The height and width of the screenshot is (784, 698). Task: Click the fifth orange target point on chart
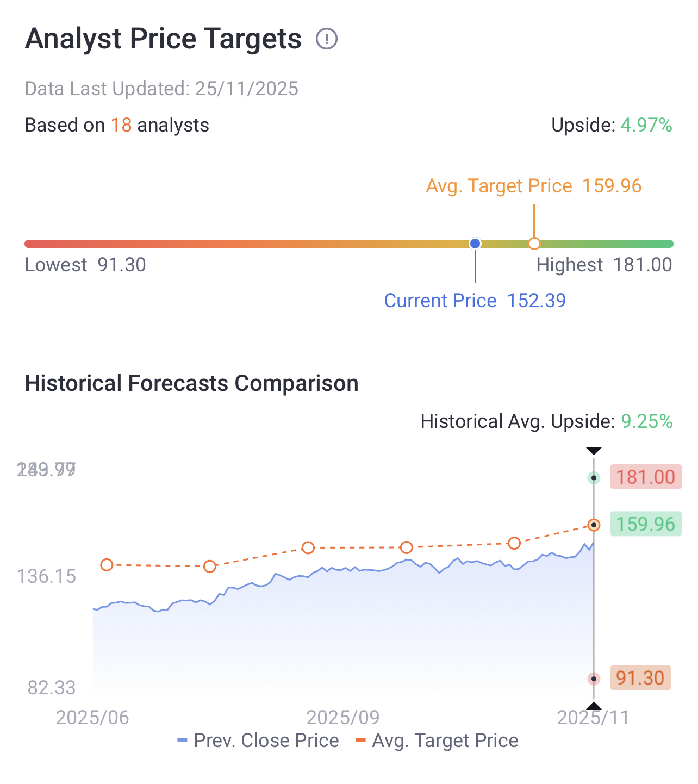point(514,543)
